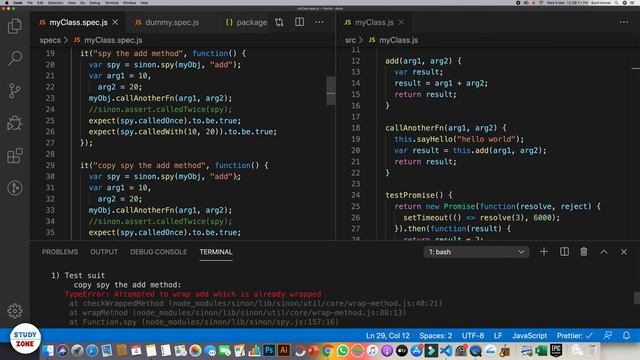Click 'src' breadcrumb in right editor
Screen dimensions: 640x360
(x=350, y=40)
